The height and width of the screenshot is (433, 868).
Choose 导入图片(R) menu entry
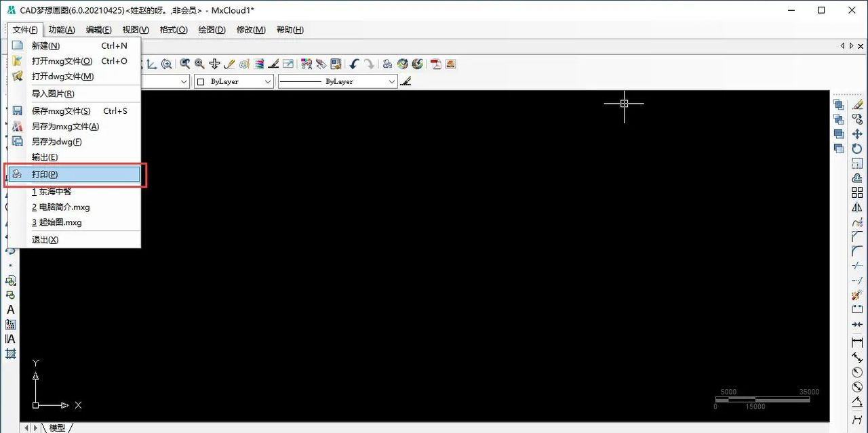tap(74, 94)
